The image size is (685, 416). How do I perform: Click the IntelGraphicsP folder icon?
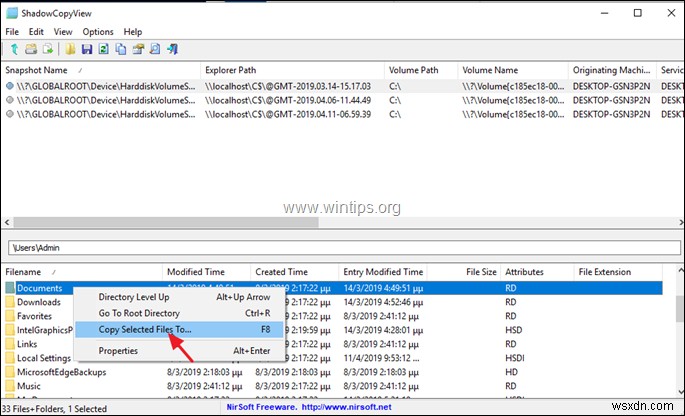point(10,330)
